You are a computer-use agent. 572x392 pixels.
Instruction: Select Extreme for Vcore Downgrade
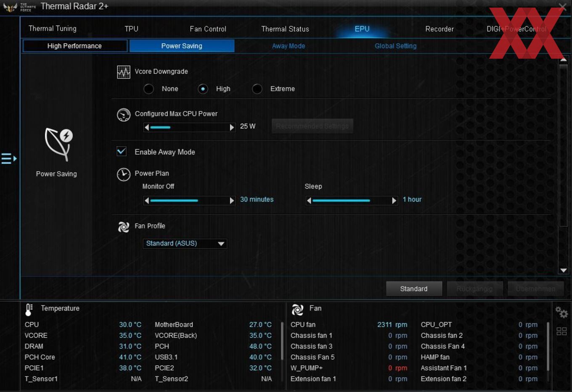257,89
